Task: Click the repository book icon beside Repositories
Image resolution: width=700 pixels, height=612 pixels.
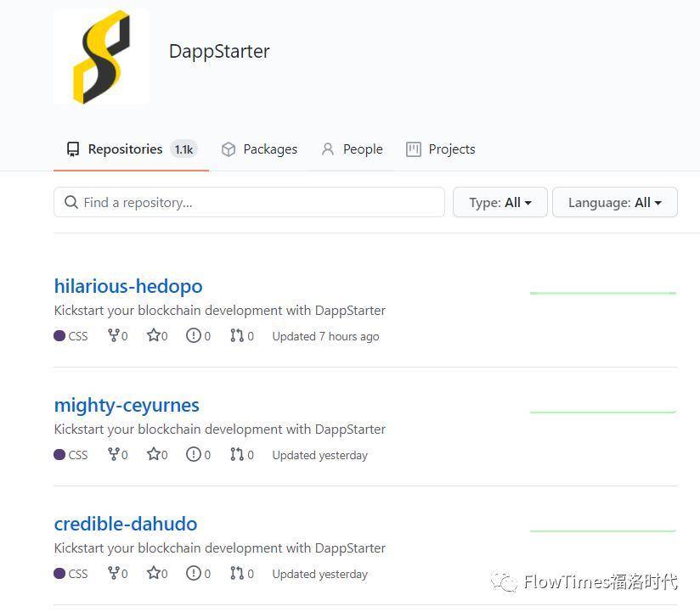Action: 72,149
